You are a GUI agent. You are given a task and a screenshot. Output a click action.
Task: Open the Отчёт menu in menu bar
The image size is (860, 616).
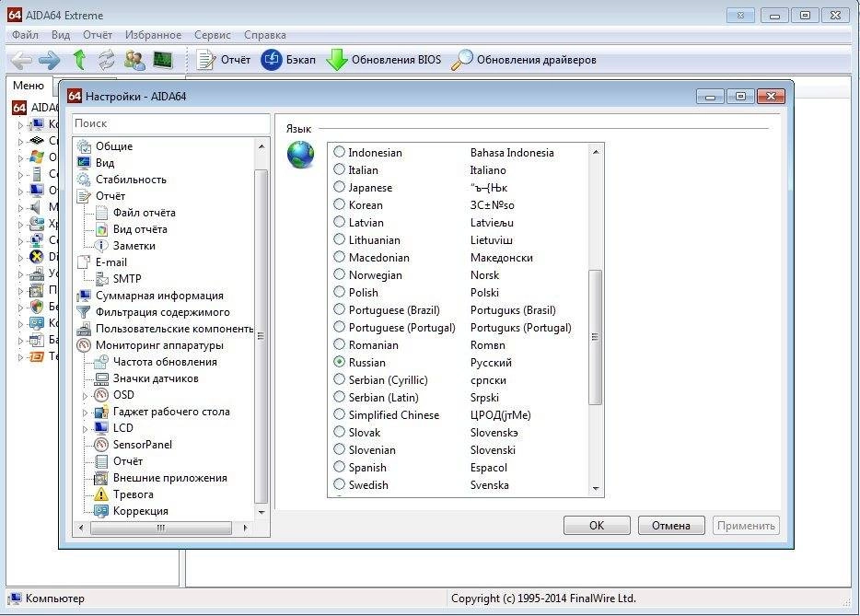coord(98,35)
